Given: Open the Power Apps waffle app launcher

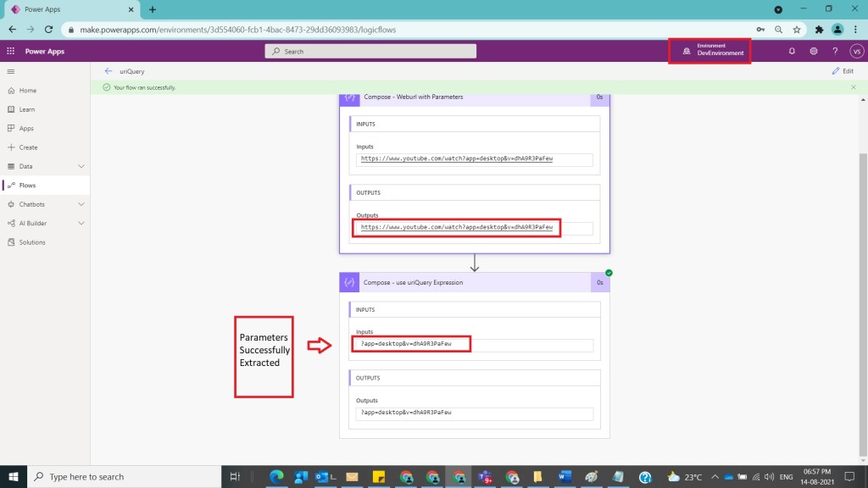Looking at the screenshot, I should (10, 52).
